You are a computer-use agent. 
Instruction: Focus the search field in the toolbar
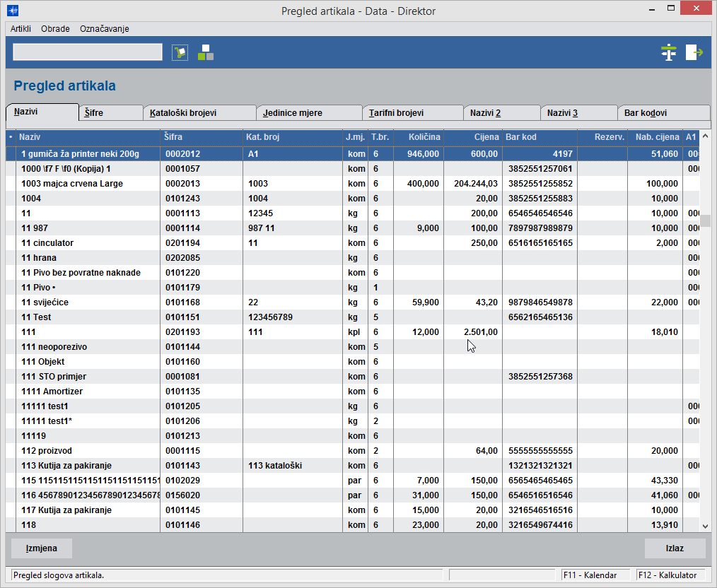(x=88, y=52)
